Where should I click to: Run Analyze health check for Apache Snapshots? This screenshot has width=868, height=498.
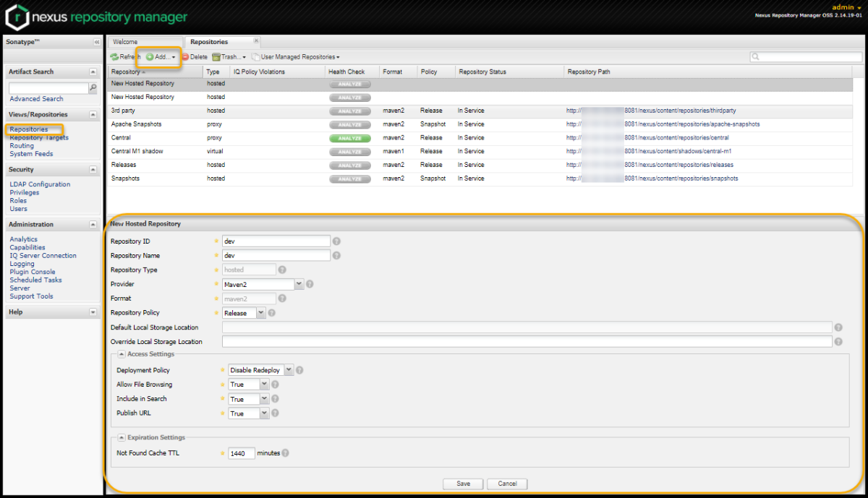pos(350,124)
